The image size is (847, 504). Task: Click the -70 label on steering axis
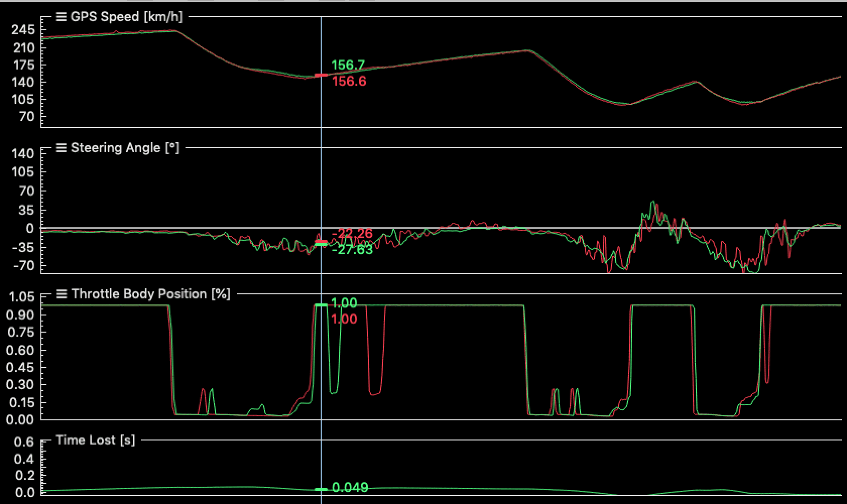(x=23, y=266)
